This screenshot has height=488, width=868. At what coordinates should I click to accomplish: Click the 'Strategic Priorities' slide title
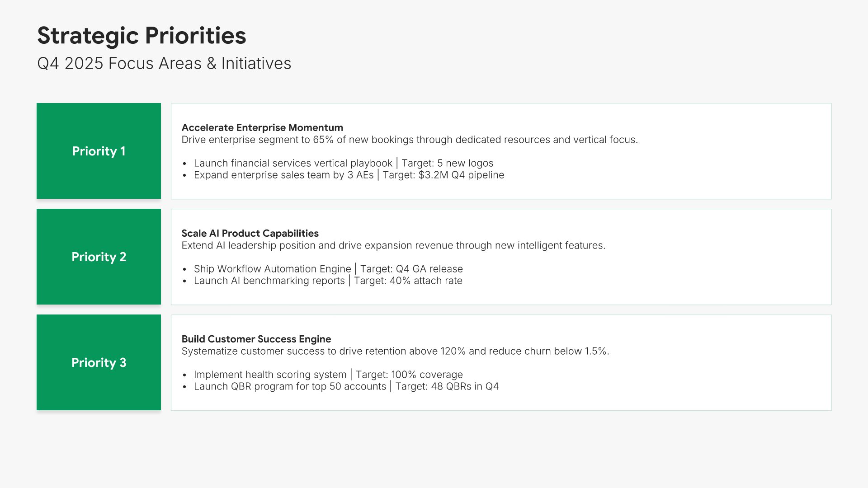point(142,36)
